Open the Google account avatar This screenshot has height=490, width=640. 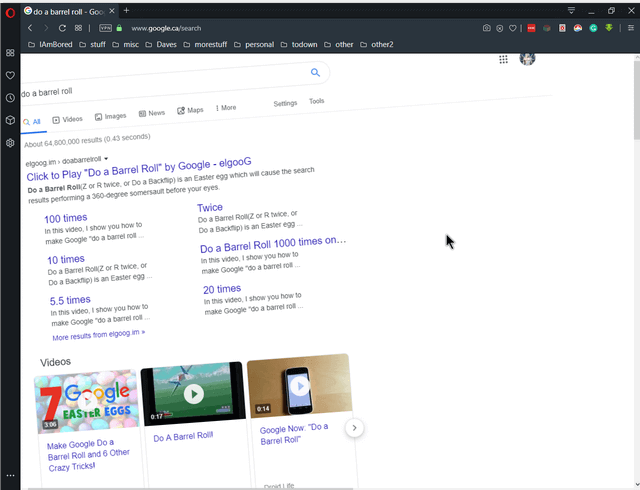coord(527,58)
